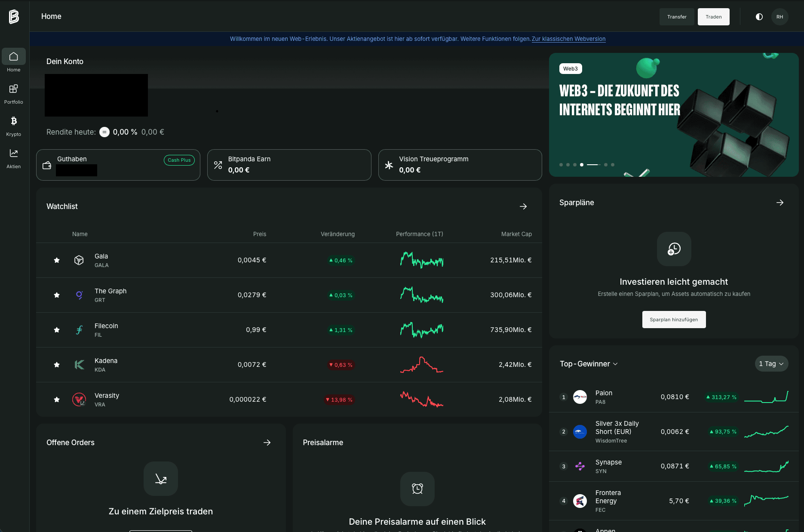The width and height of the screenshot is (804, 532).
Task: Click the Synapse coin icon
Action: coord(580,466)
